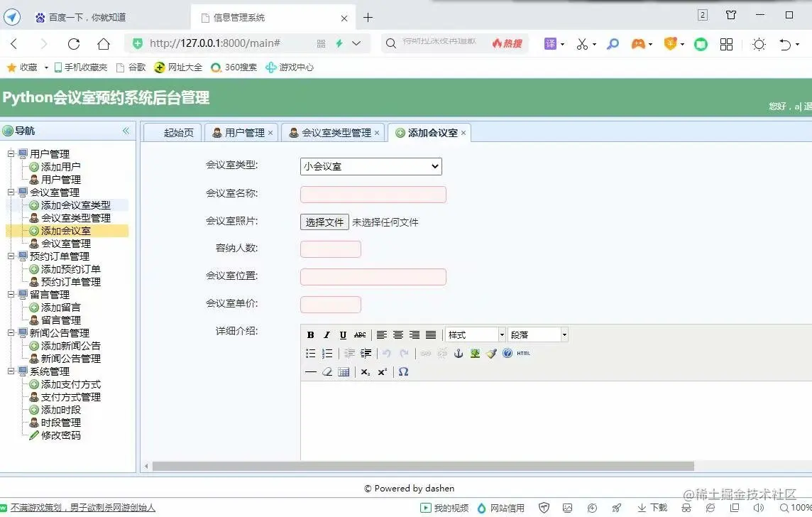Increase indent in the editor
812x517 pixels.
(x=366, y=353)
